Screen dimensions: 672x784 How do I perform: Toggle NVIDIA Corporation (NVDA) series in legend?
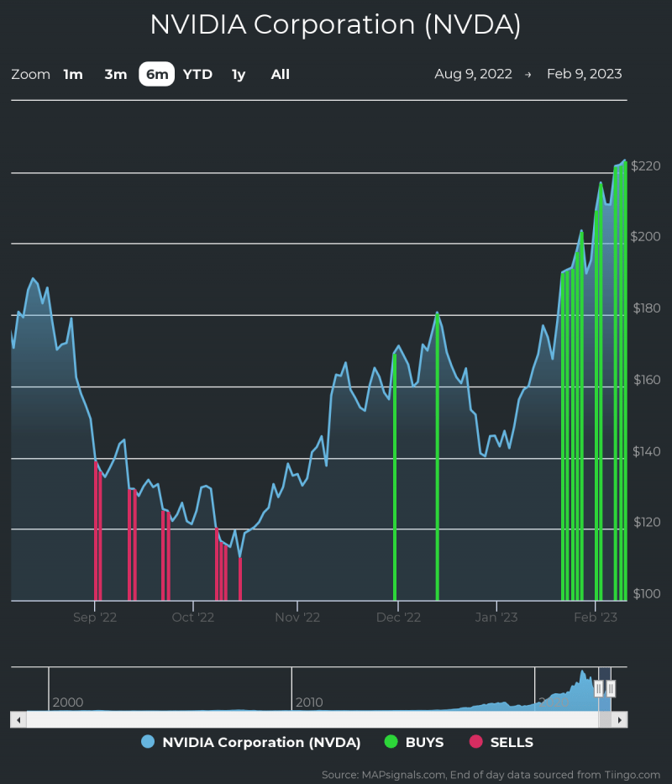(251, 742)
